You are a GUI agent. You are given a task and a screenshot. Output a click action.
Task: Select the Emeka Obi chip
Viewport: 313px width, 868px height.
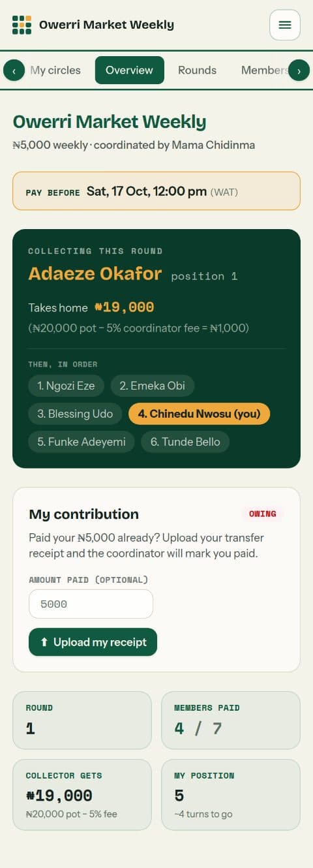click(153, 386)
